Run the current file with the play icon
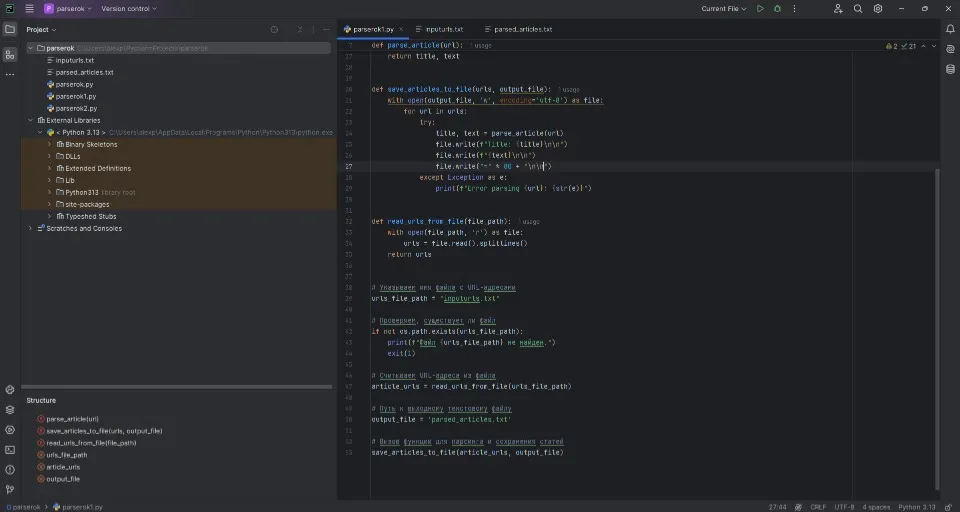The width and height of the screenshot is (960, 512). pyautogui.click(x=760, y=9)
